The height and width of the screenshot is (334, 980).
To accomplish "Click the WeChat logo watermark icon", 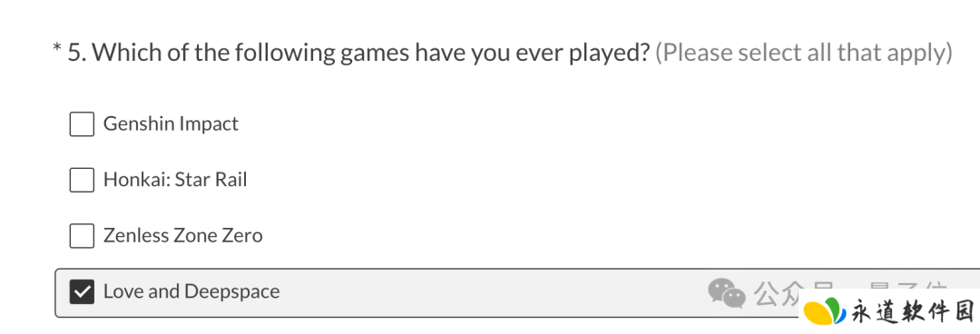I will [726, 293].
